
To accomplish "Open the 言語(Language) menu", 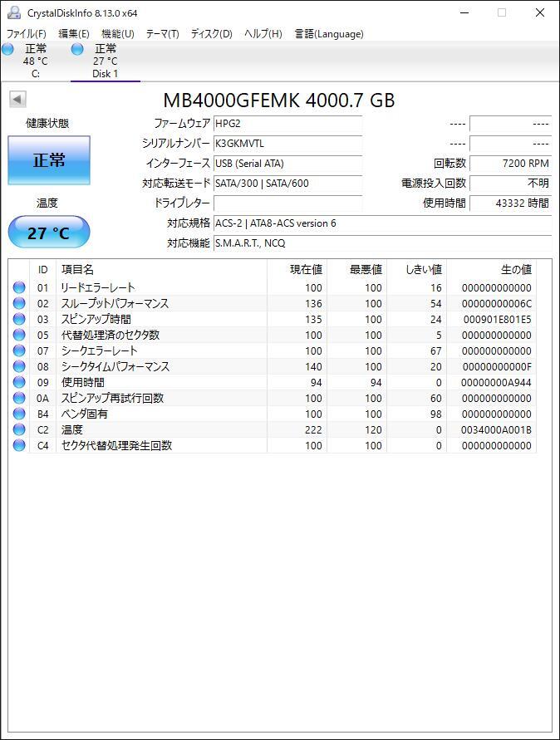I will (329, 33).
